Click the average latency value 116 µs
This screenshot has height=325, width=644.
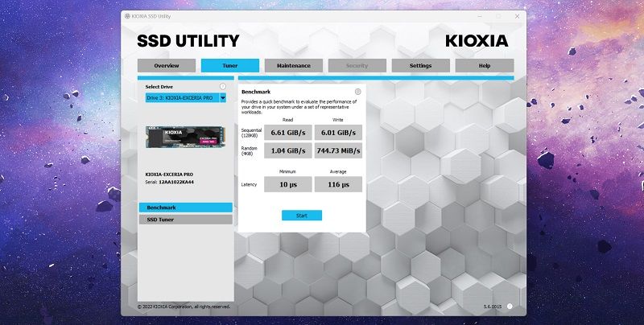click(x=338, y=184)
